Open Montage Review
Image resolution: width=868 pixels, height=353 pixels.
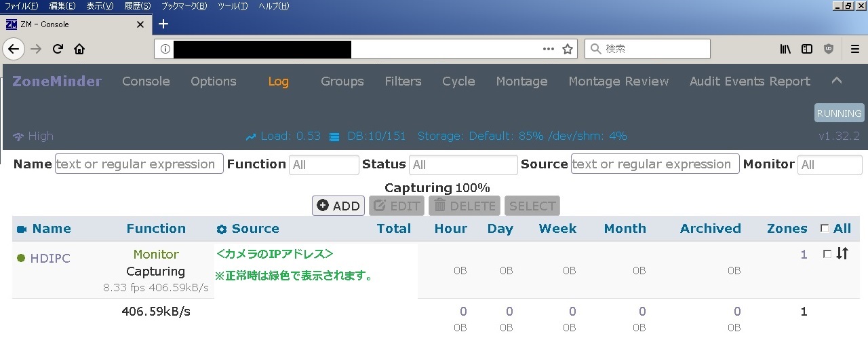(618, 81)
